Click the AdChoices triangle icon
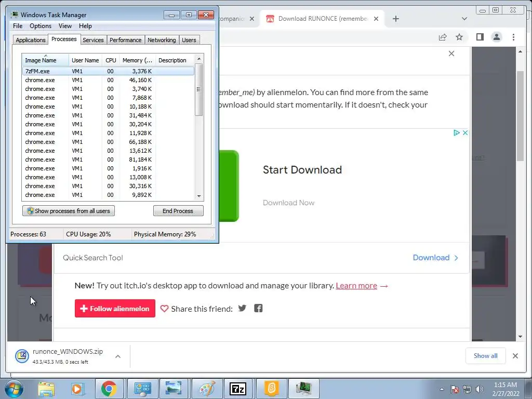The width and height of the screenshot is (532, 399). click(456, 132)
